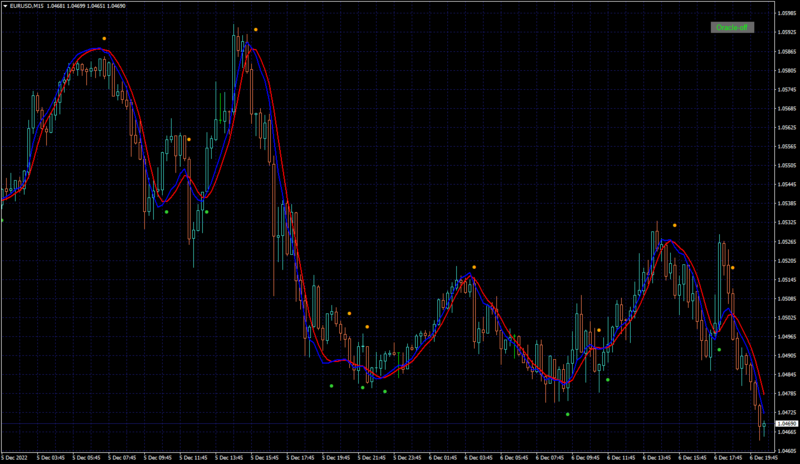The width and height of the screenshot is (800, 464).
Task: Click the price axis label 1.05505
Action: pos(786,165)
